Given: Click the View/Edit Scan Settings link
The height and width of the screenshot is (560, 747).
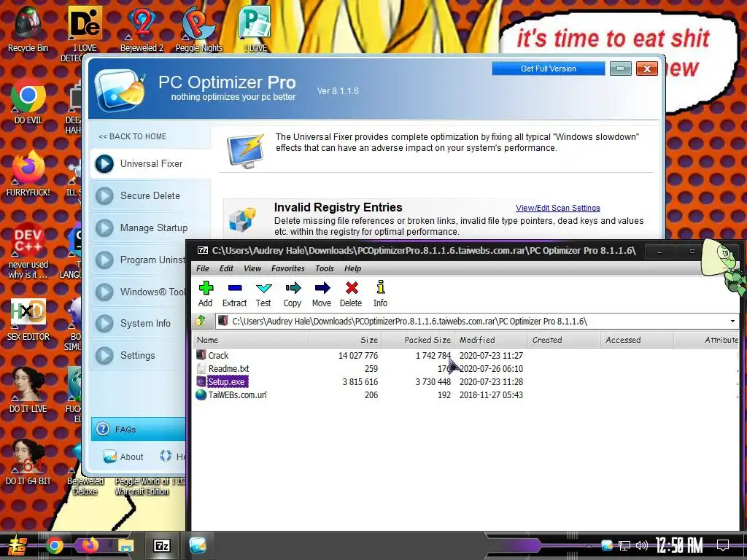Looking at the screenshot, I should point(558,208).
